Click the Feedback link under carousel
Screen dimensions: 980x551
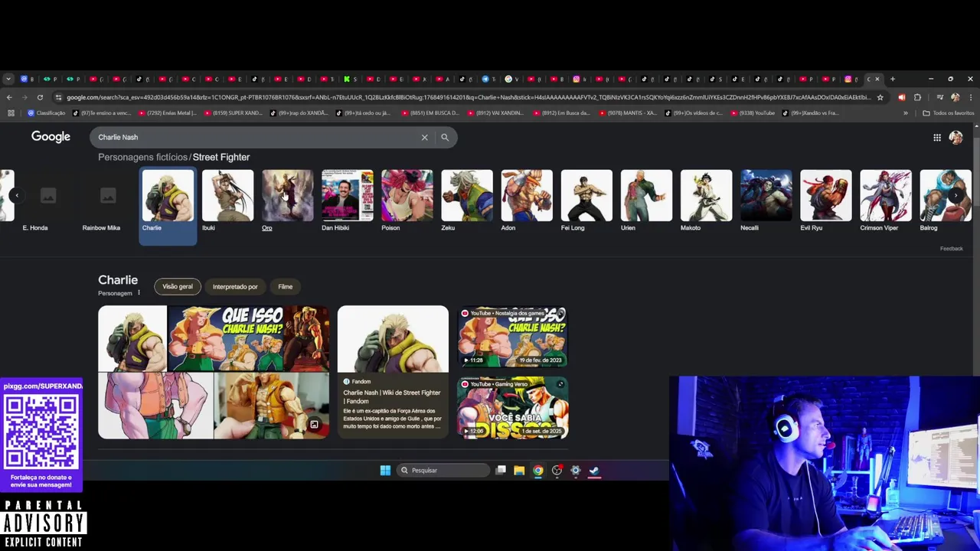952,249
